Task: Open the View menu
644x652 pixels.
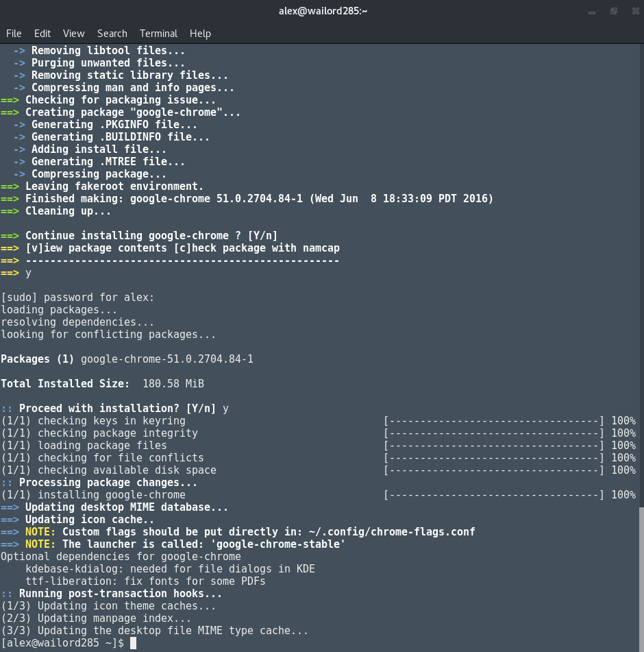Action: pos(73,33)
